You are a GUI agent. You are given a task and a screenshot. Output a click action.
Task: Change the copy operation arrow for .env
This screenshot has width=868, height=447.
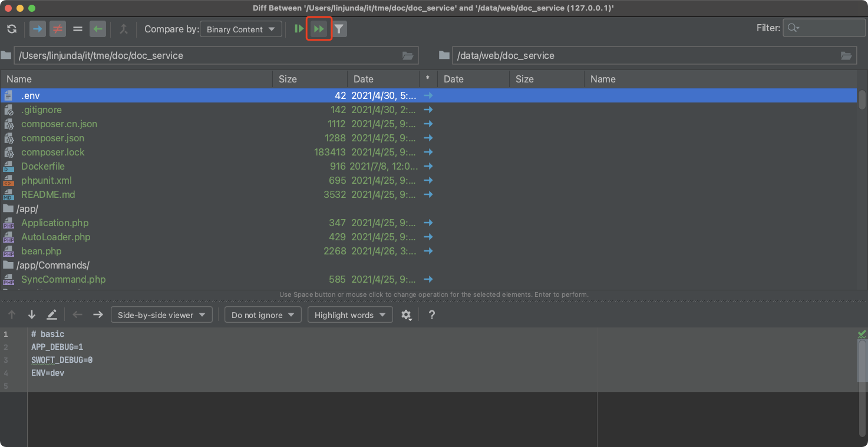(428, 95)
